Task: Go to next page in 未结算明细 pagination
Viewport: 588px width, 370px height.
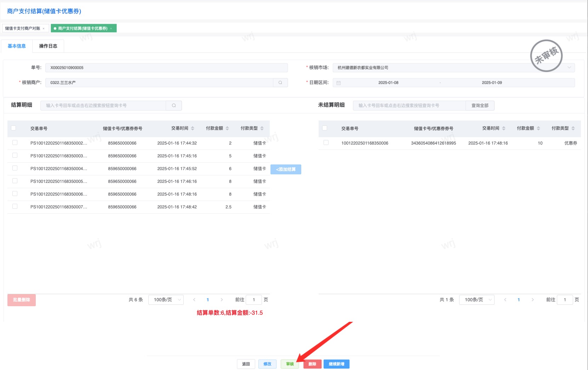Action: [532, 300]
